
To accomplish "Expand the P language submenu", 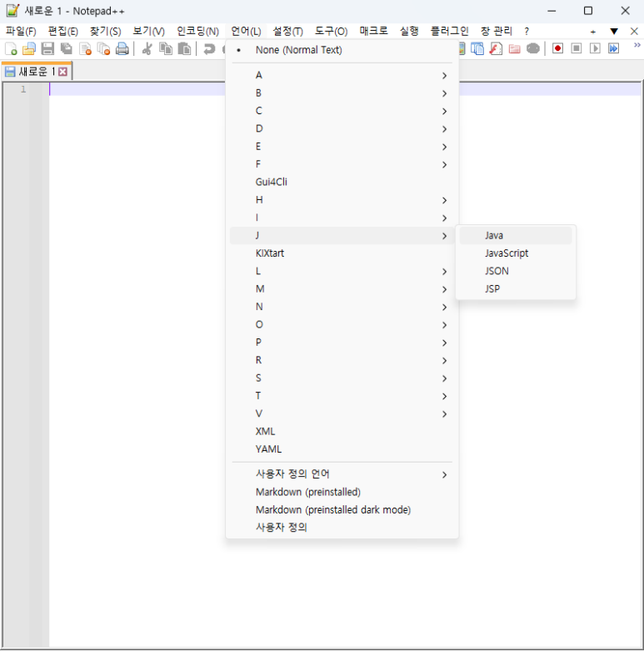I will (342, 343).
